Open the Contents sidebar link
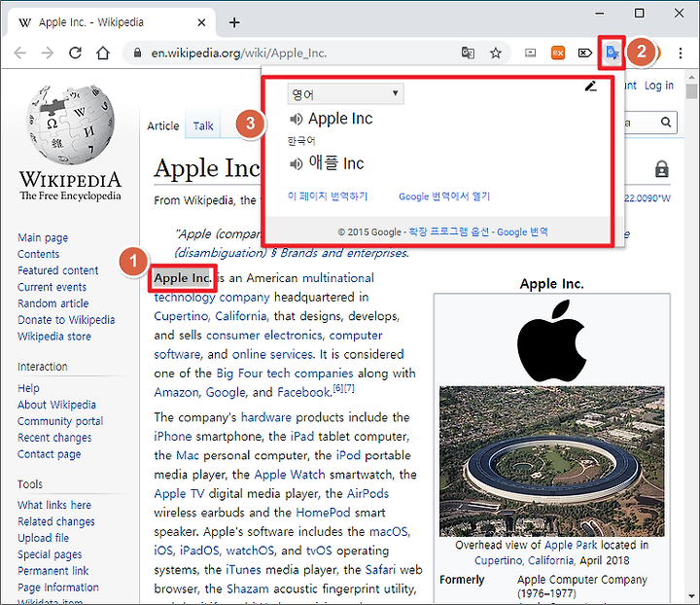700x605 pixels. click(38, 254)
